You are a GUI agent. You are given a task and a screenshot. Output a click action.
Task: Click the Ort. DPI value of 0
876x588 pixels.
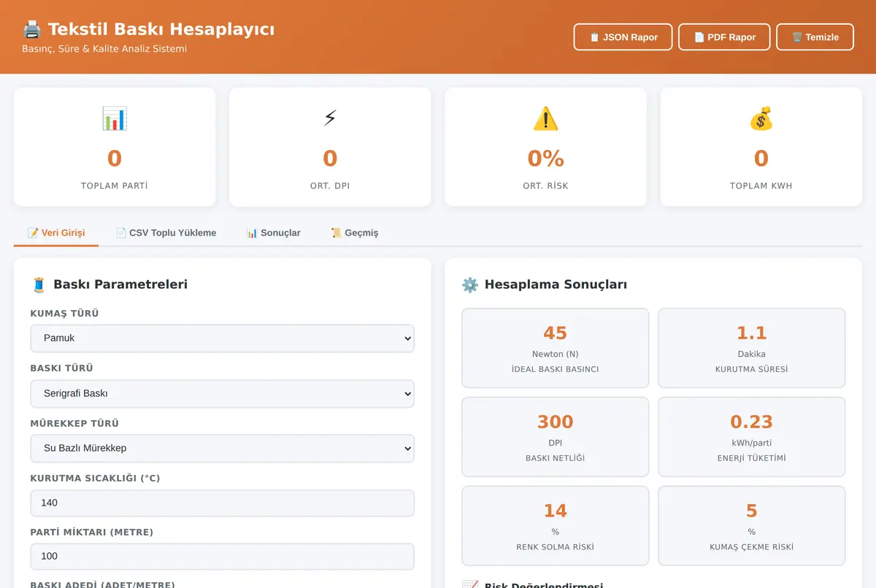pos(330,159)
